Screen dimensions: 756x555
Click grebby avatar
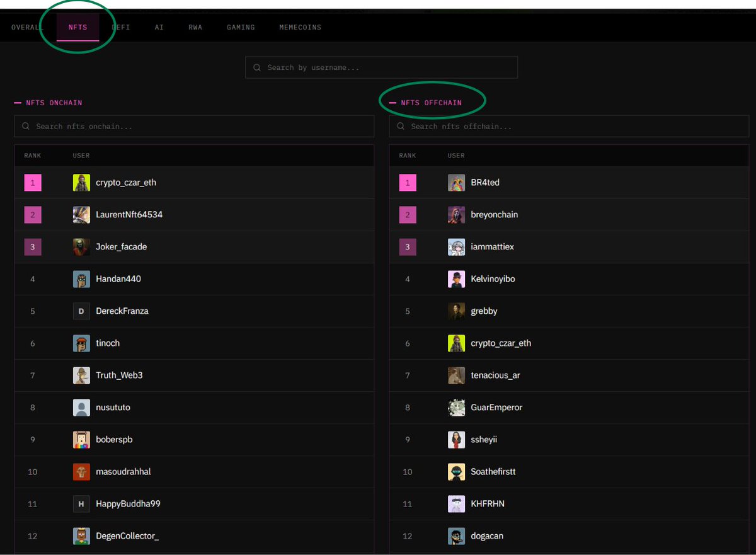click(456, 311)
